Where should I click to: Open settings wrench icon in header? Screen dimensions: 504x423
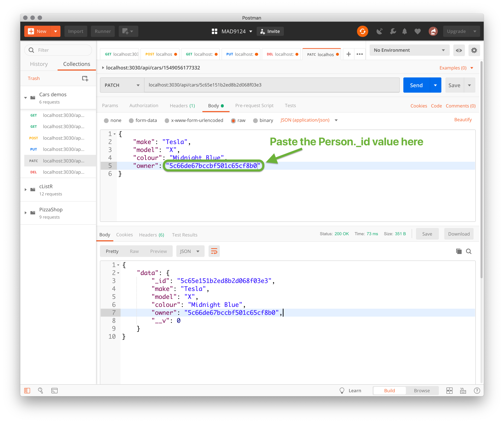point(393,31)
